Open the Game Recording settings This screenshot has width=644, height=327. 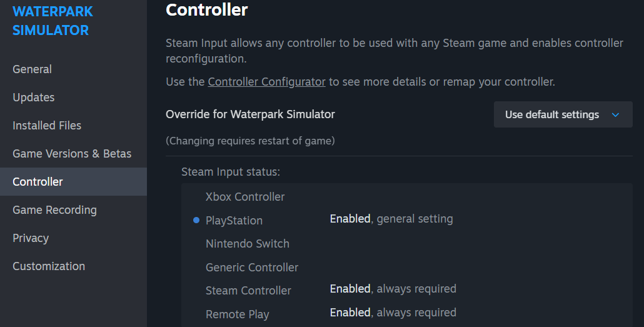[54, 210]
